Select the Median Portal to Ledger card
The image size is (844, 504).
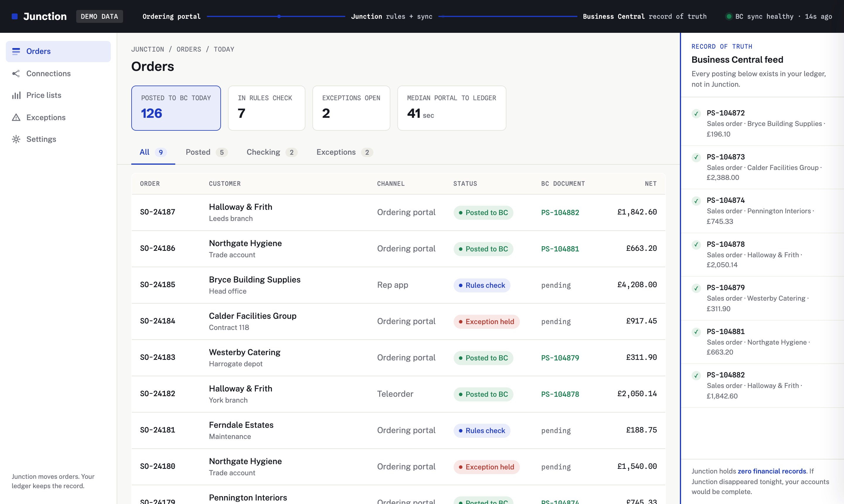tap(452, 108)
